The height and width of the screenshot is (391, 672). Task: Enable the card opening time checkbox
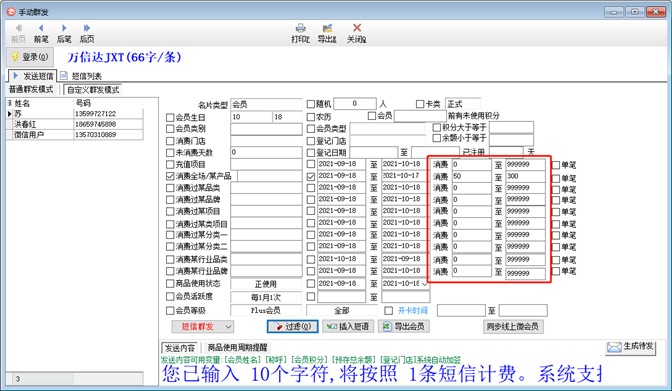[x=389, y=311]
